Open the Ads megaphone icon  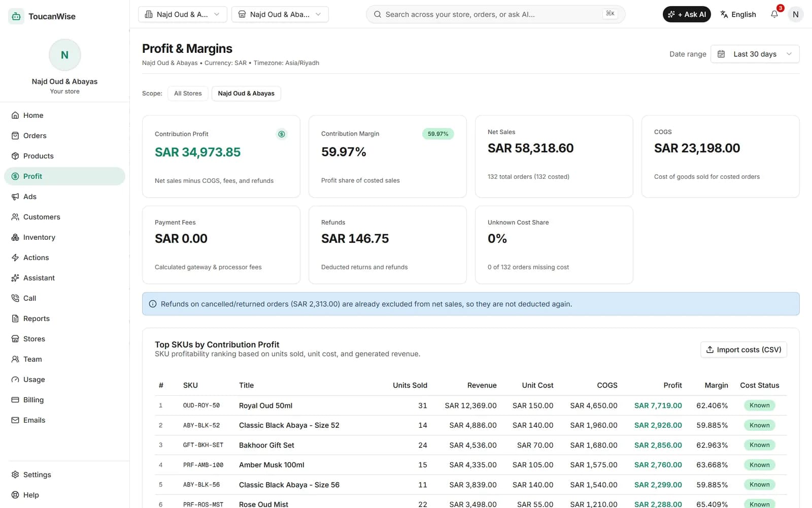pyautogui.click(x=15, y=197)
